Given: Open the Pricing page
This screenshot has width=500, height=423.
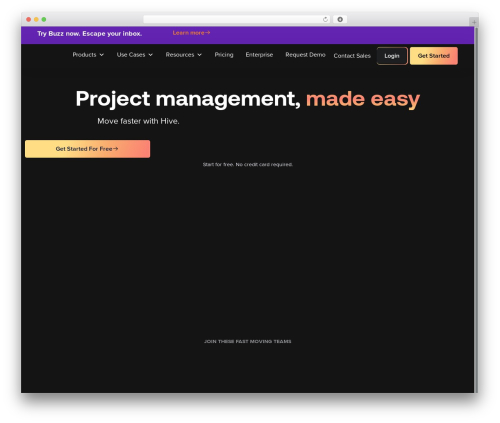Looking at the screenshot, I should coord(224,55).
